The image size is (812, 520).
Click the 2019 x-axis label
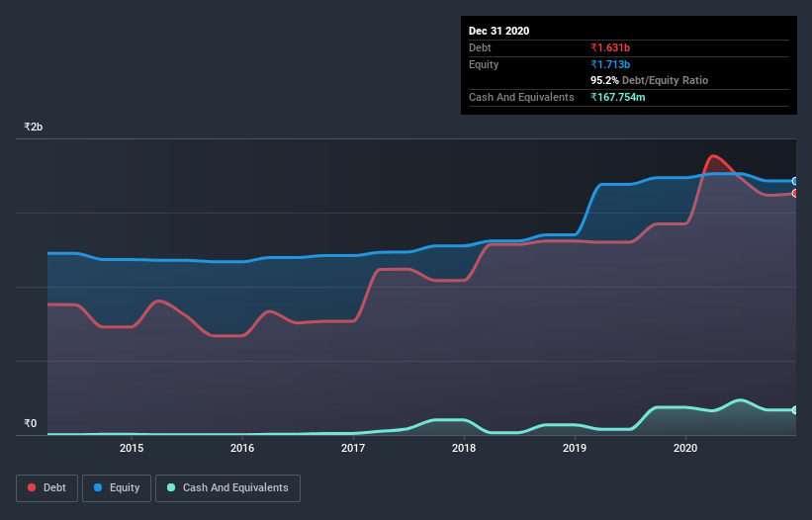pos(575,448)
